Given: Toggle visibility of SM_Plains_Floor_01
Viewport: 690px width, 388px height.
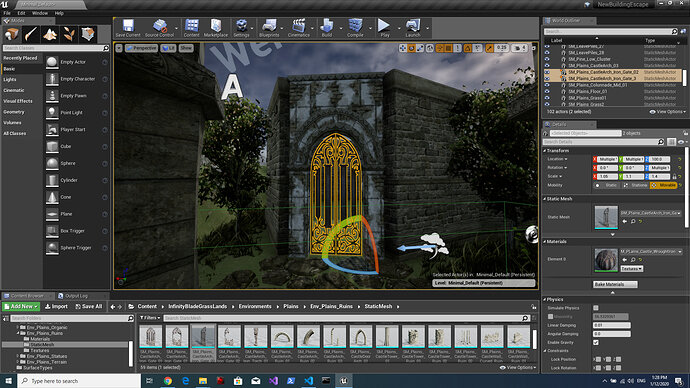Looking at the screenshot, I should [x=547, y=92].
